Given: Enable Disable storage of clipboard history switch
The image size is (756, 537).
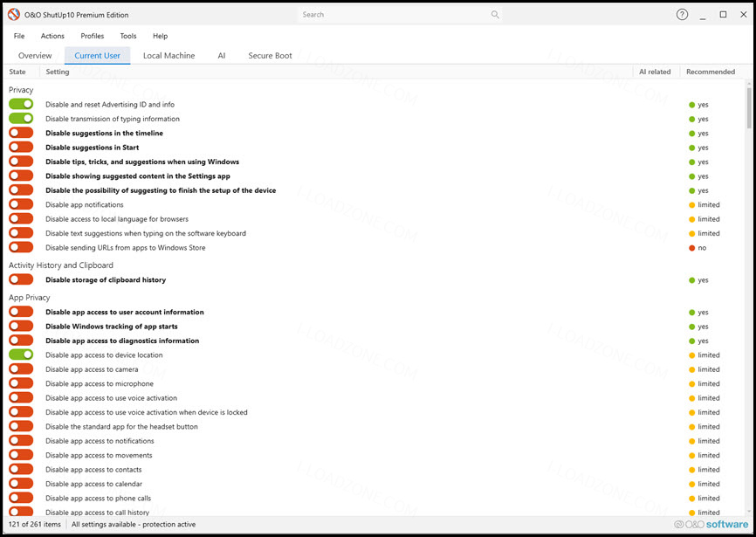Looking at the screenshot, I should (x=21, y=279).
